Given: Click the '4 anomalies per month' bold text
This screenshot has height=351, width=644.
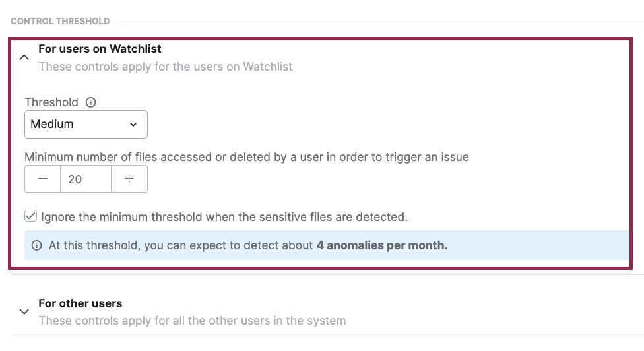Looking at the screenshot, I should coord(381,245).
